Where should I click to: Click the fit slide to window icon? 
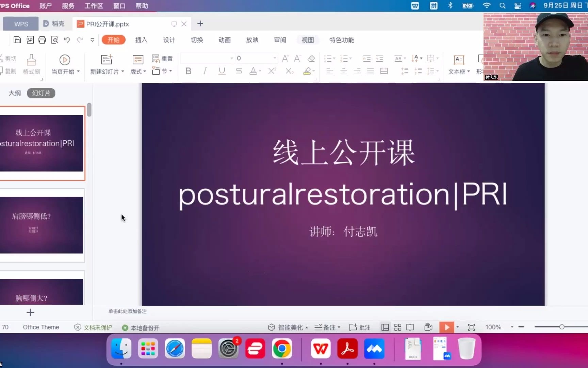(471, 327)
